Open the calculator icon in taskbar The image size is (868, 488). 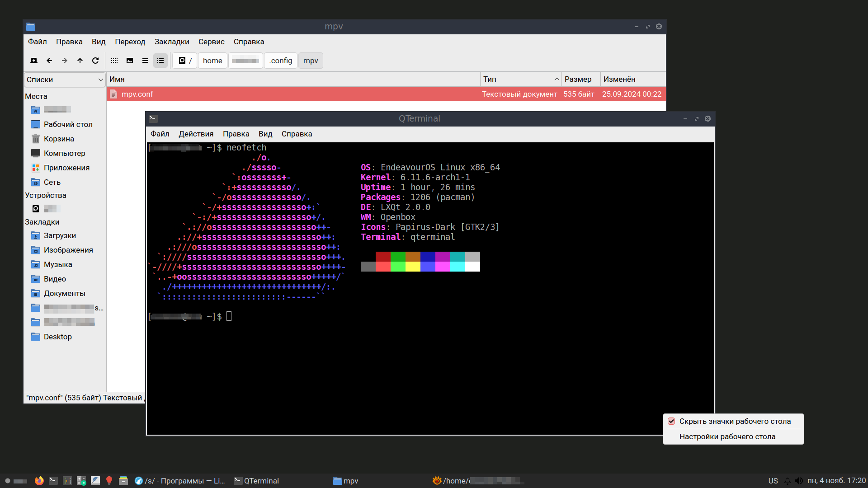[81, 481]
